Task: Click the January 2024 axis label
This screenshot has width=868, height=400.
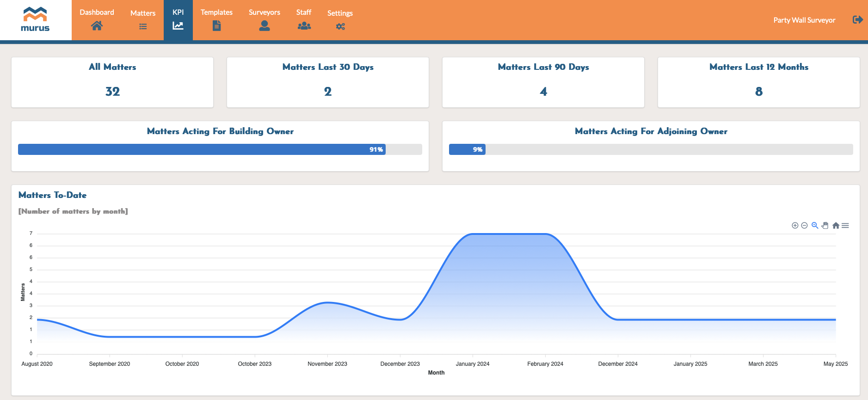Action: coord(473,364)
